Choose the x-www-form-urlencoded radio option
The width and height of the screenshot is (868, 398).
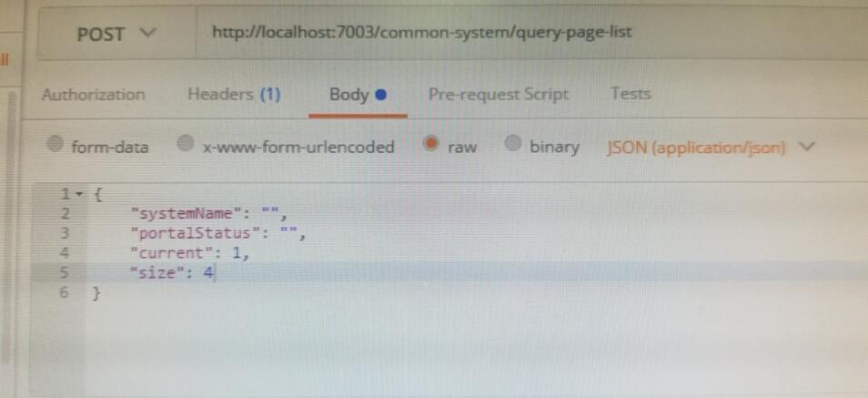186,144
